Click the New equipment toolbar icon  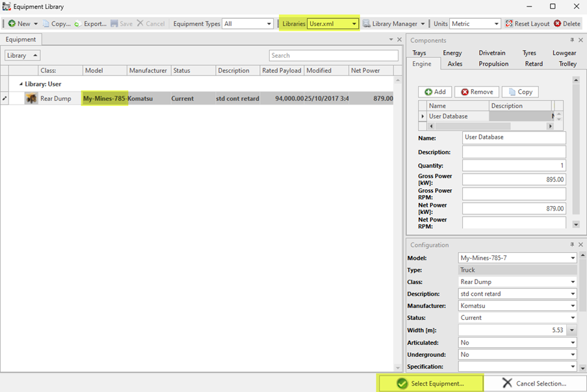tap(12, 23)
